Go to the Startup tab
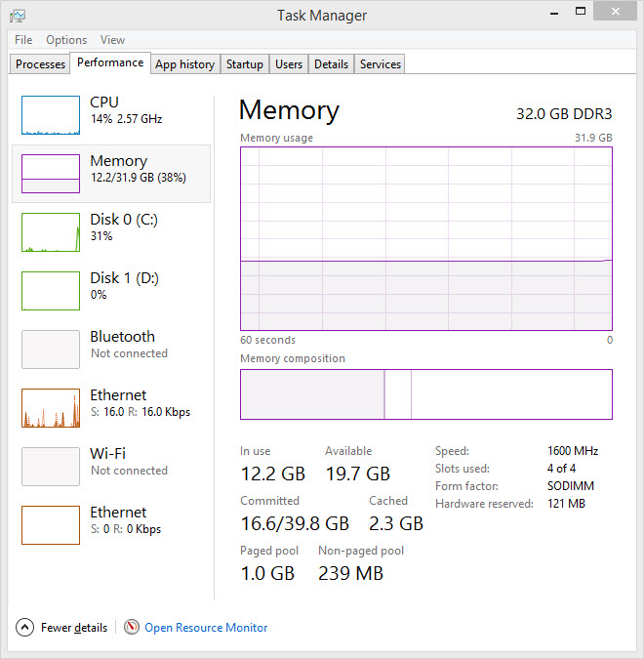 (244, 64)
